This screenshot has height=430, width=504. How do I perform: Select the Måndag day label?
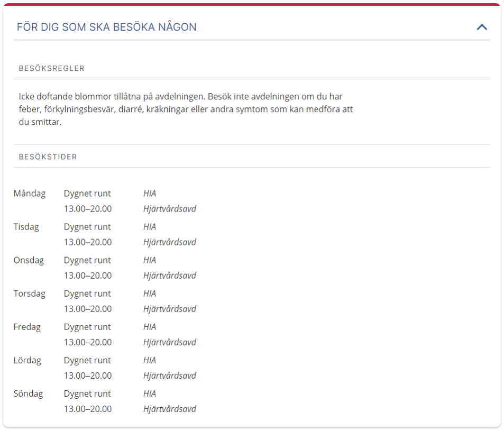pos(30,194)
